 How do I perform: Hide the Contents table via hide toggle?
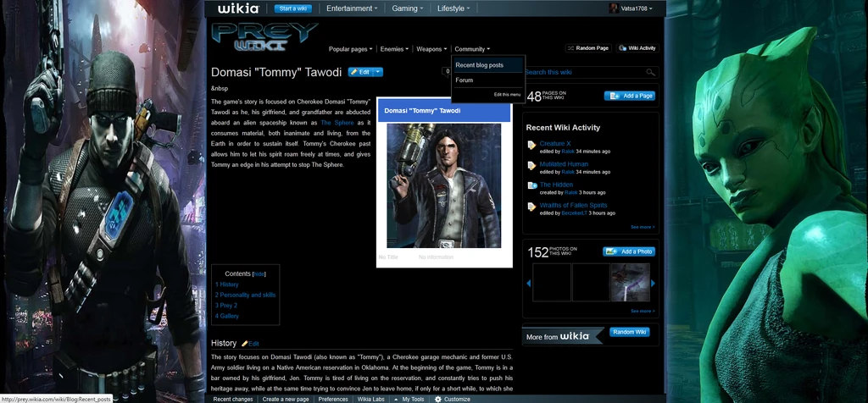[259, 274]
